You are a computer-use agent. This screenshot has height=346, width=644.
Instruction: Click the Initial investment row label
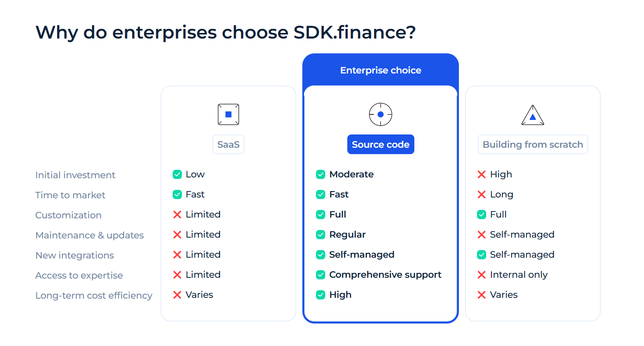coord(75,175)
